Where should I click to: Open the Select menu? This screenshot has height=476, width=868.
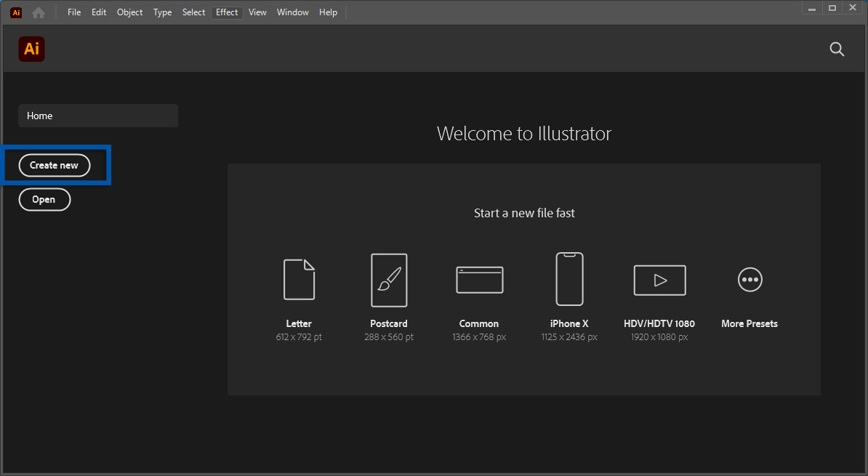193,12
